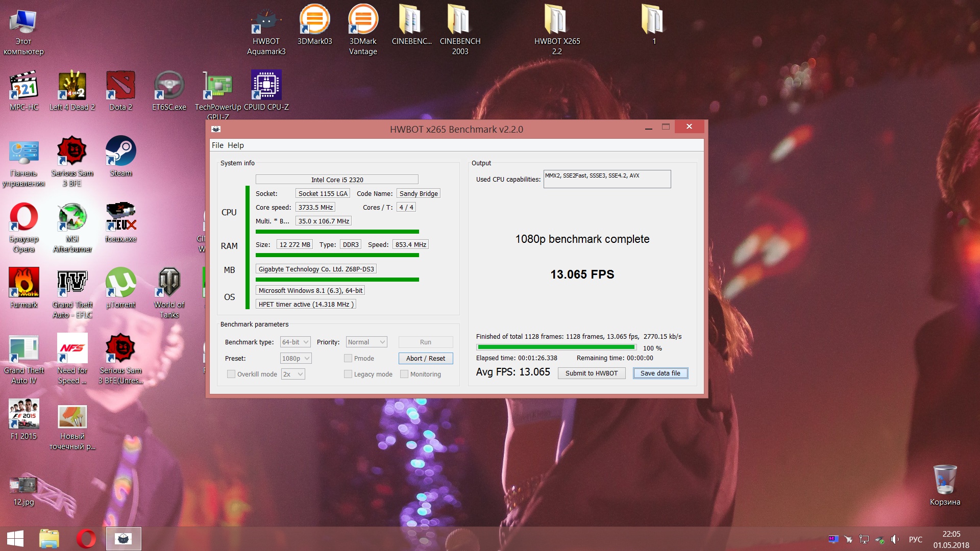Submit the score to HWBOT
The width and height of the screenshot is (980, 551).
[592, 373]
